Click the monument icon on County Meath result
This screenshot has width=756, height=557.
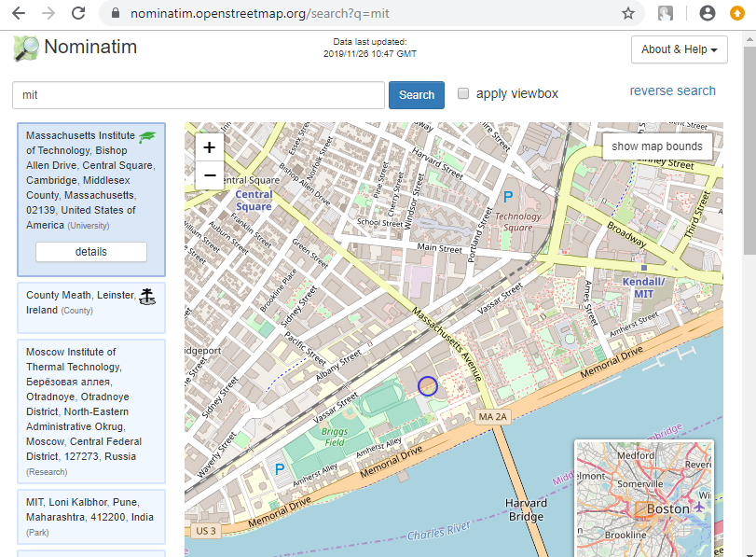[x=147, y=296]
